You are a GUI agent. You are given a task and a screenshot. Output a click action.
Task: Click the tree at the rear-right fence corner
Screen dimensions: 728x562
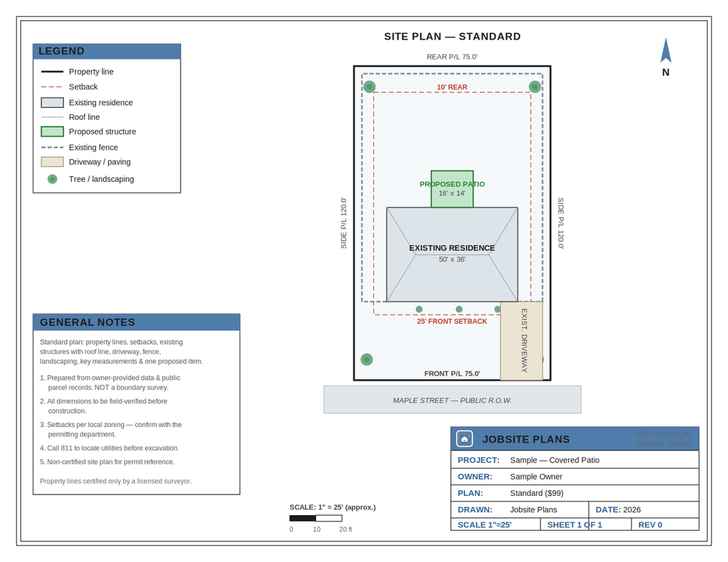click(535, 87)
